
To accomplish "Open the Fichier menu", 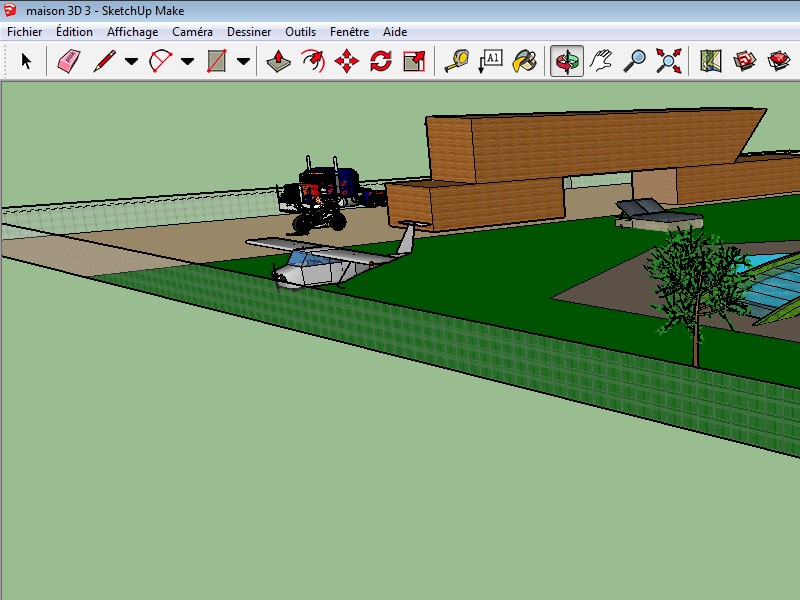I will [24, 32].
